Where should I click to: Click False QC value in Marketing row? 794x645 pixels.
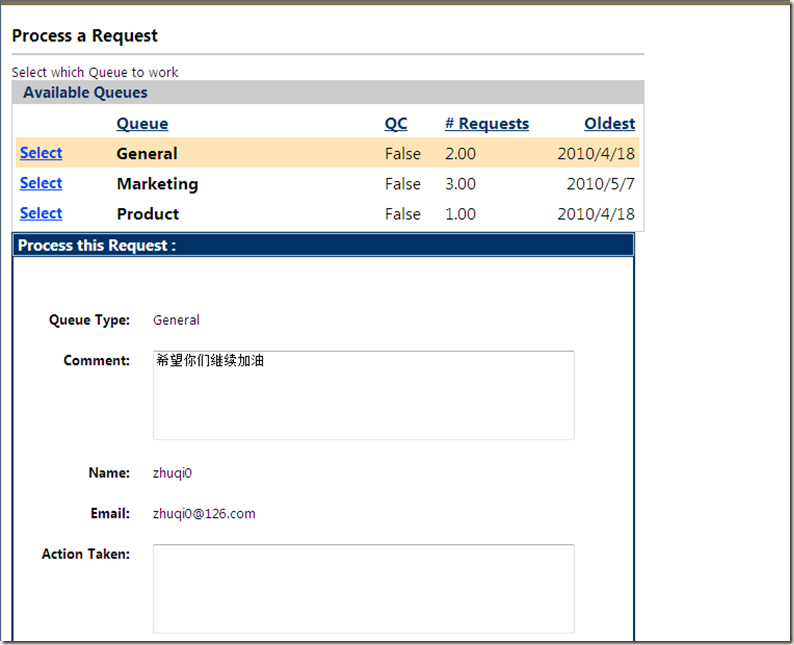(x=403, y=184)
